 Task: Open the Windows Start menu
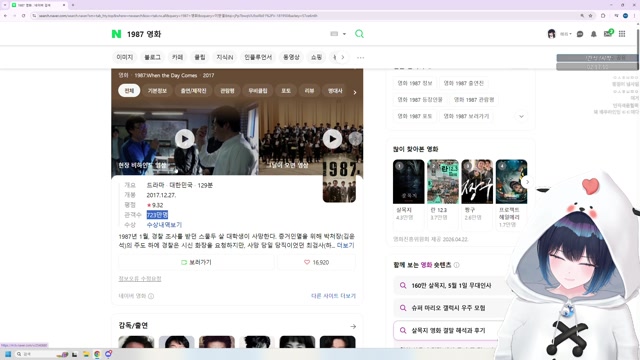8,354
